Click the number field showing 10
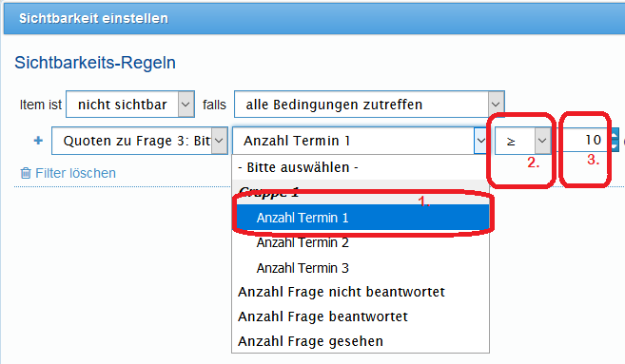625x364 pixels. [x=586, y=140]
